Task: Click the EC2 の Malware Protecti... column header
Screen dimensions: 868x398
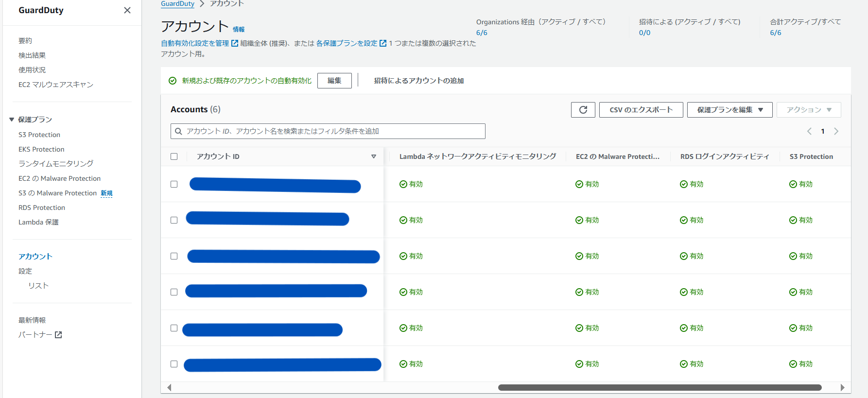Action: click(x=618, y=156)
